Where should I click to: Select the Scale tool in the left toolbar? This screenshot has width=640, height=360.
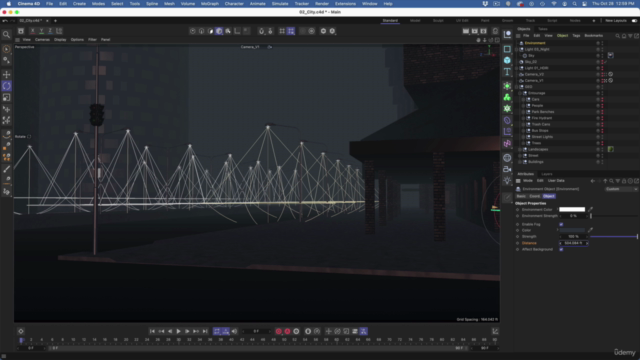7,98
